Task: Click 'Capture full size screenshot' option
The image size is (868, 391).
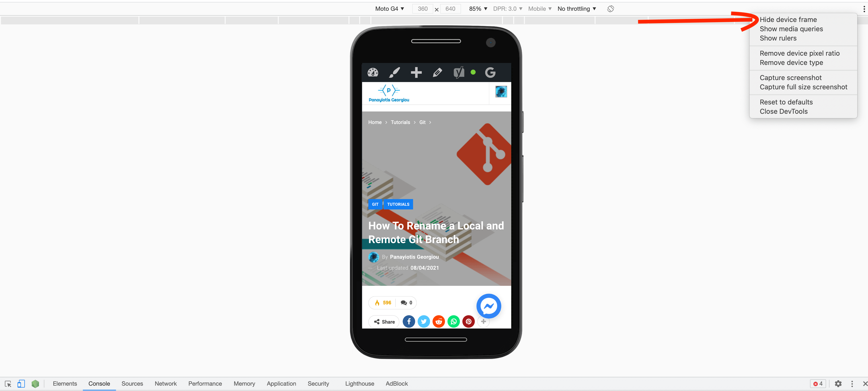Action: coord(803,86)
